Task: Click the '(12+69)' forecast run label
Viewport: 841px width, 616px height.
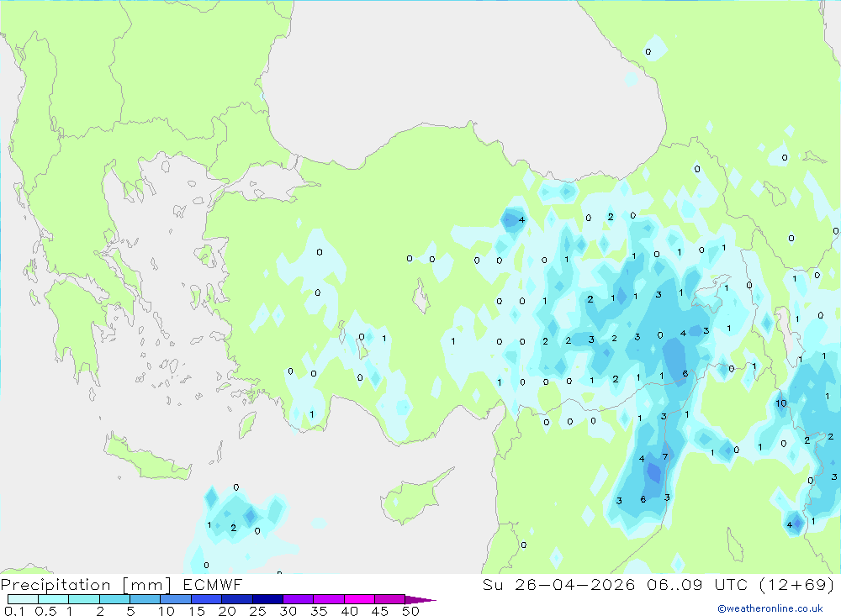Action: tap(797, 584)
